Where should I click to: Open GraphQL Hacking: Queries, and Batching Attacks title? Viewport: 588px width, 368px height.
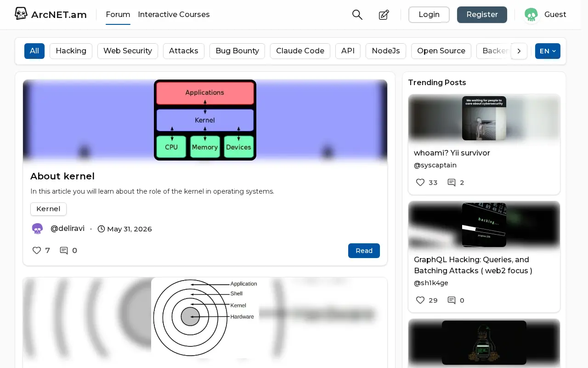pos(473,265)
